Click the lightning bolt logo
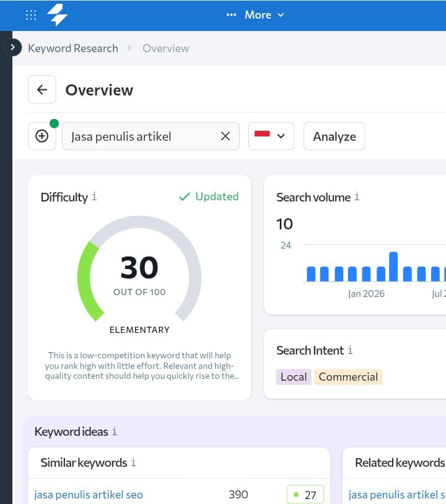 tap(57, 15)
